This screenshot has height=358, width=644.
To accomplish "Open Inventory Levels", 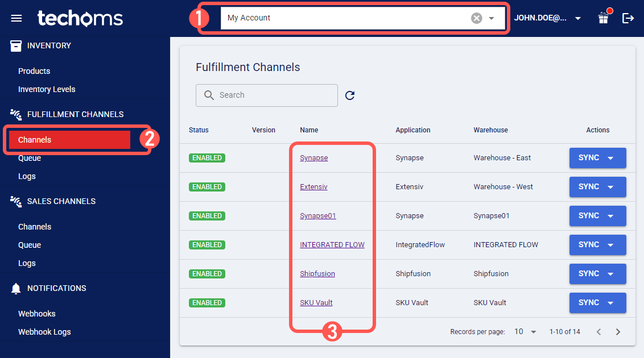I will tap(47, 89).
